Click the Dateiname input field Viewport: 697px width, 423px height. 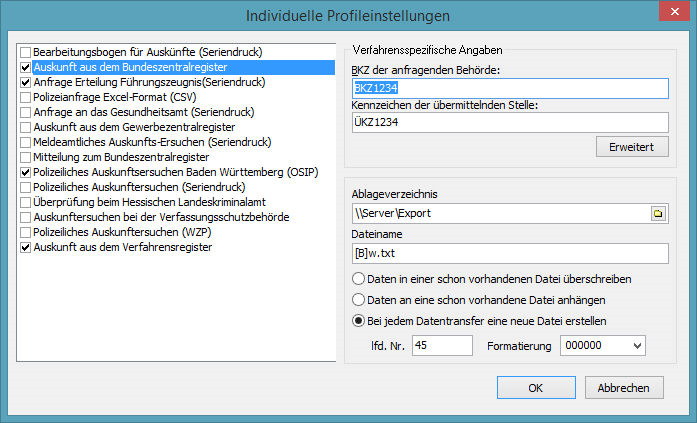507,253
